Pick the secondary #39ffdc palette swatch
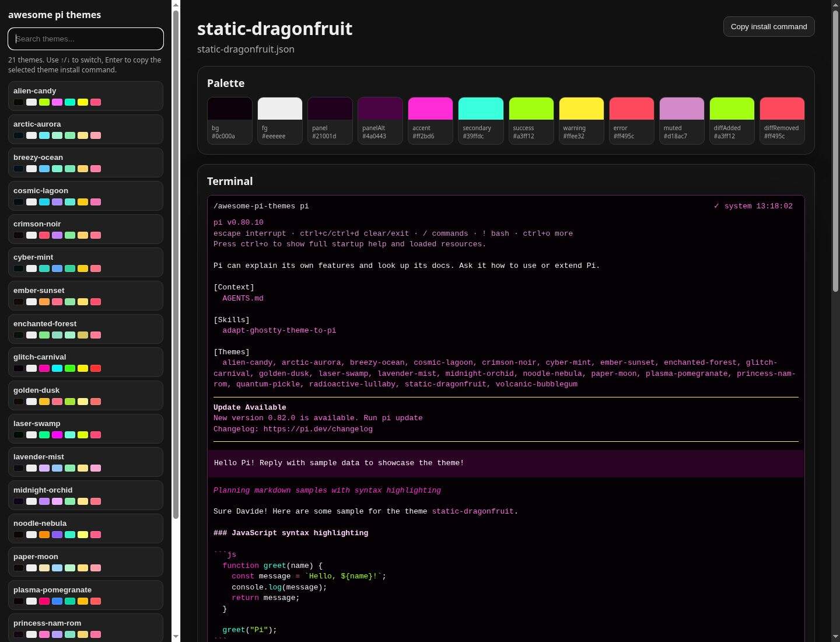The height and width of the screenshot is (642, 840). [x=481, y=121]
